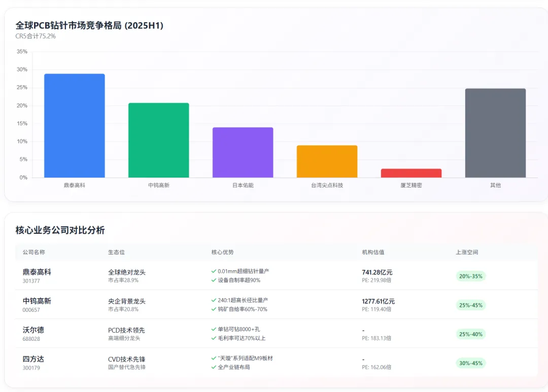
Task: Click the 生态位 column header
Action: coord(116,252)
